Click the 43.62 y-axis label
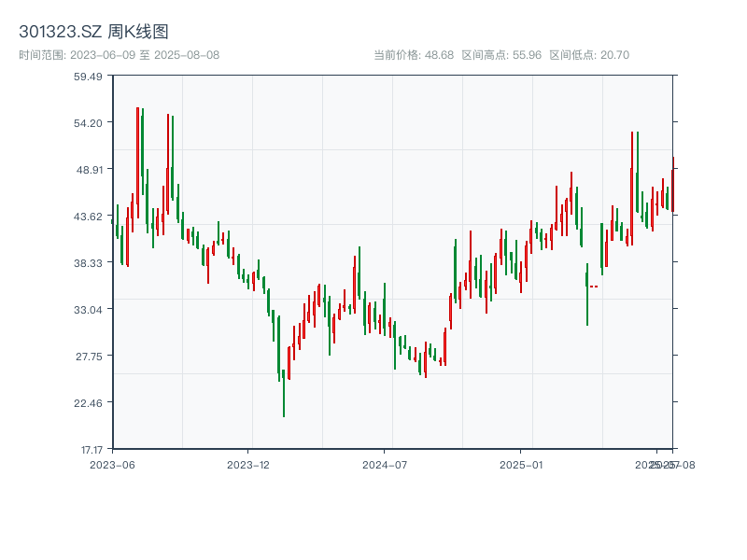 click(88, 217)
